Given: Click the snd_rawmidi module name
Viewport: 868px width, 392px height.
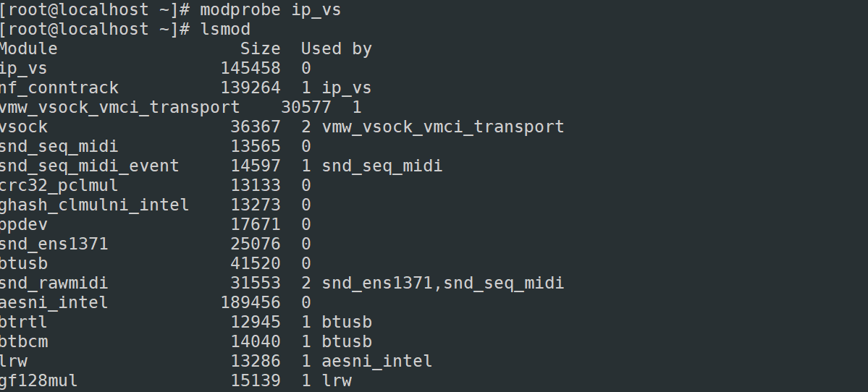Looking at the screenshot, I should 54,283.
